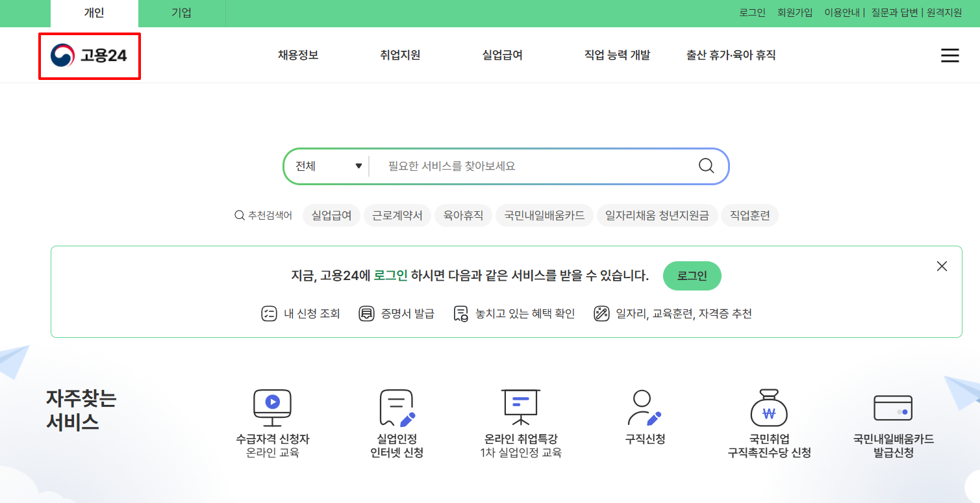This screenshot has height=503, width=980.
Task: Click the 고용24 logo
Action: point(89,56)
